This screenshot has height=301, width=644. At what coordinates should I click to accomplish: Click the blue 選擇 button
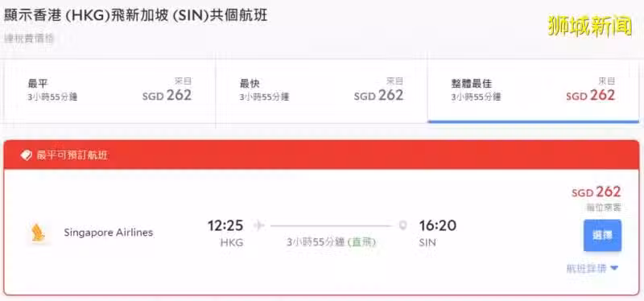tap(602, 235)
